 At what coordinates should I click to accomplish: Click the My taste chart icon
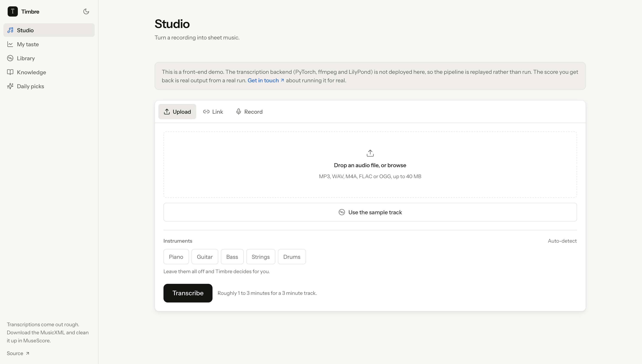click(10, 44)
